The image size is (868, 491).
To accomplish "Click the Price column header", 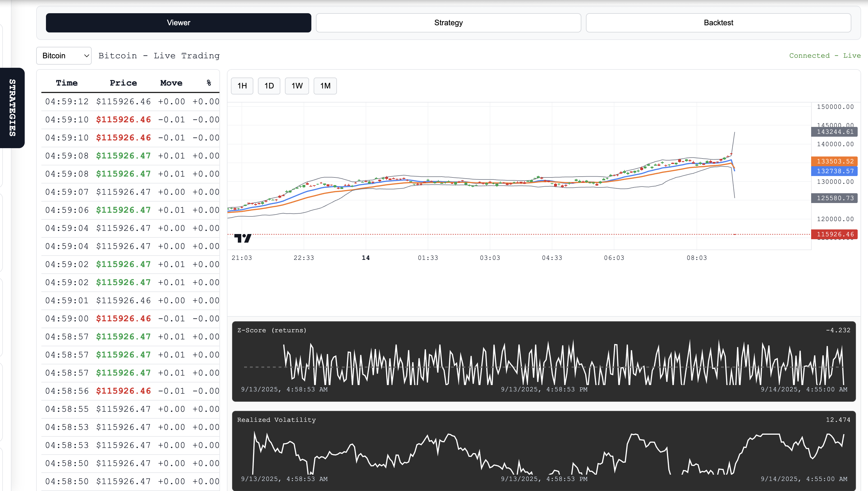I will pos(123,83).
